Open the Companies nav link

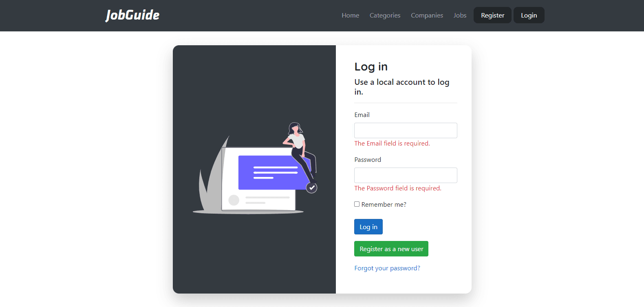point(427,15)
